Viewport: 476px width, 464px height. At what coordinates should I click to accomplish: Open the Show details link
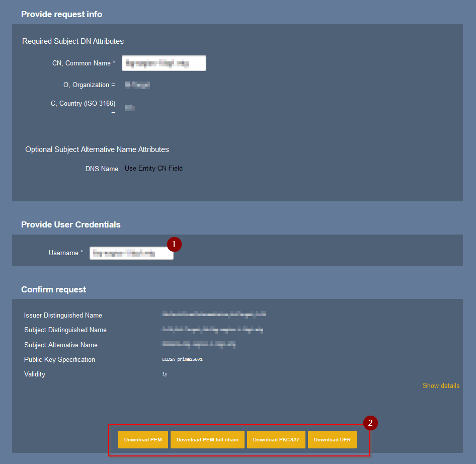point(441,386)
